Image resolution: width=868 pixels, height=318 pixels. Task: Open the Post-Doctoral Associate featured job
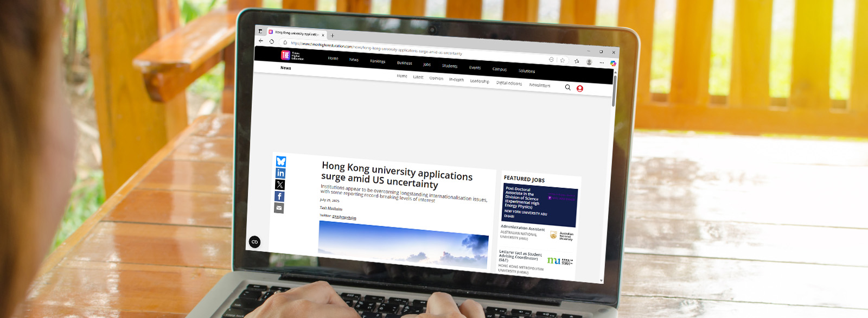pos(539,205)
